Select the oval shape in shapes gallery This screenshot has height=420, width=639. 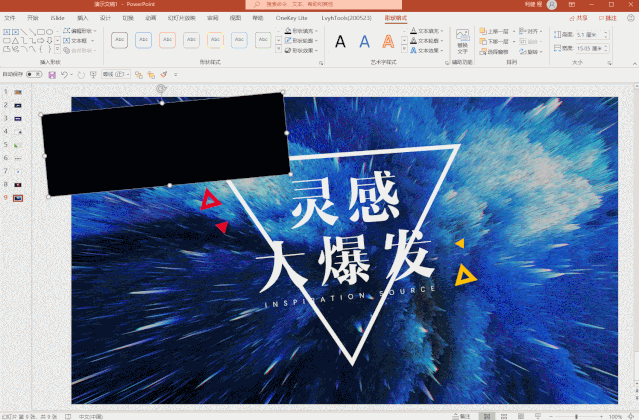coord(49,32)
